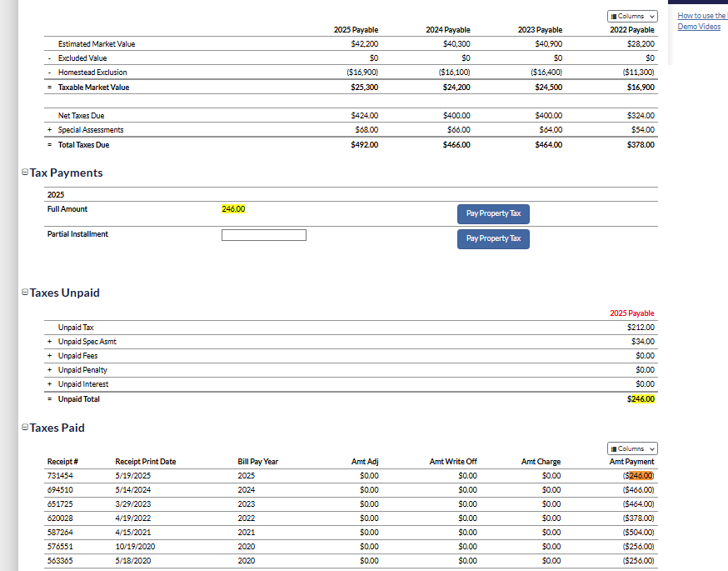The image size is (728, 571).
Task: Select receipt number 731454
Action: tap(61, 476)
